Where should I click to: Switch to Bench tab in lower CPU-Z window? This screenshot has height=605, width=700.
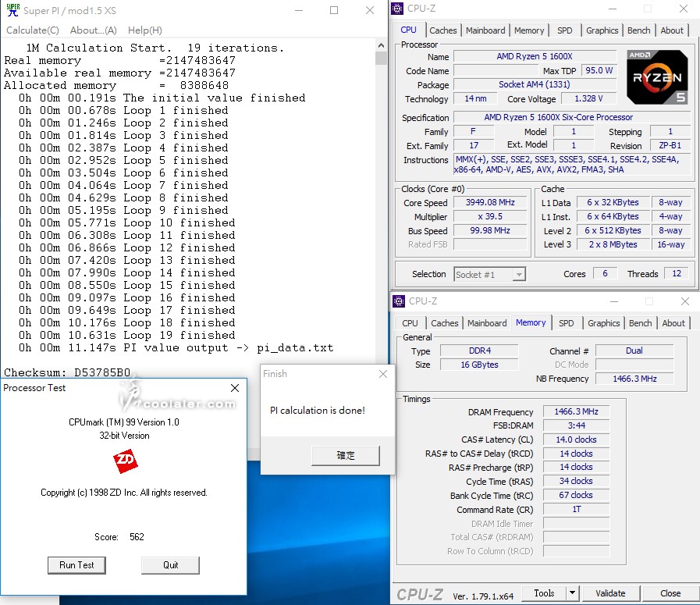click(x=641, y=323)
